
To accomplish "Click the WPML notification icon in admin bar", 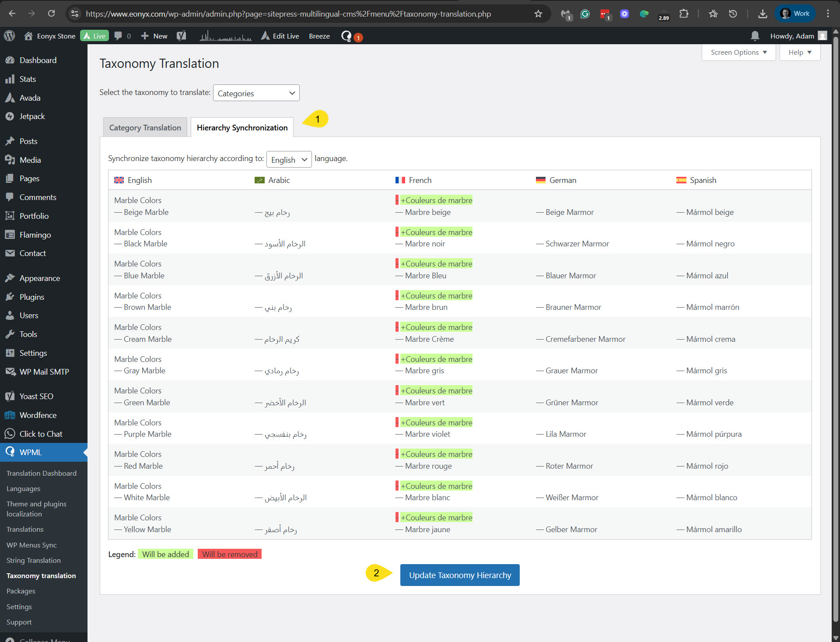I will (346, 36).
